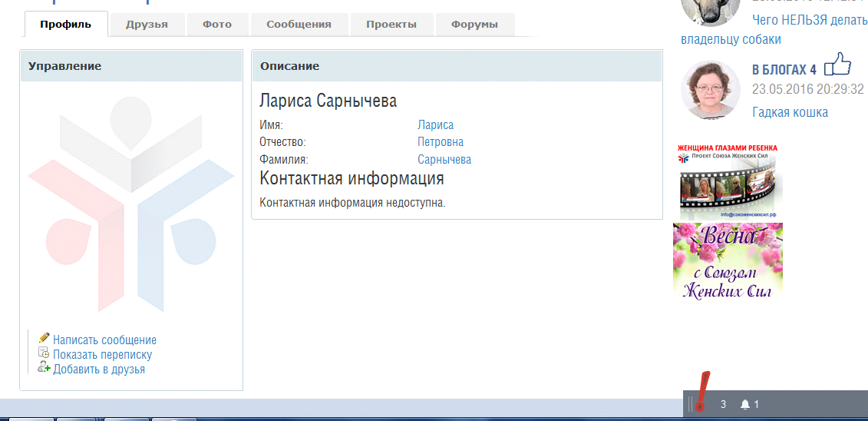Screen dimensions: 868x421
Task: Open the Сообщения tab
Action: 299,25
